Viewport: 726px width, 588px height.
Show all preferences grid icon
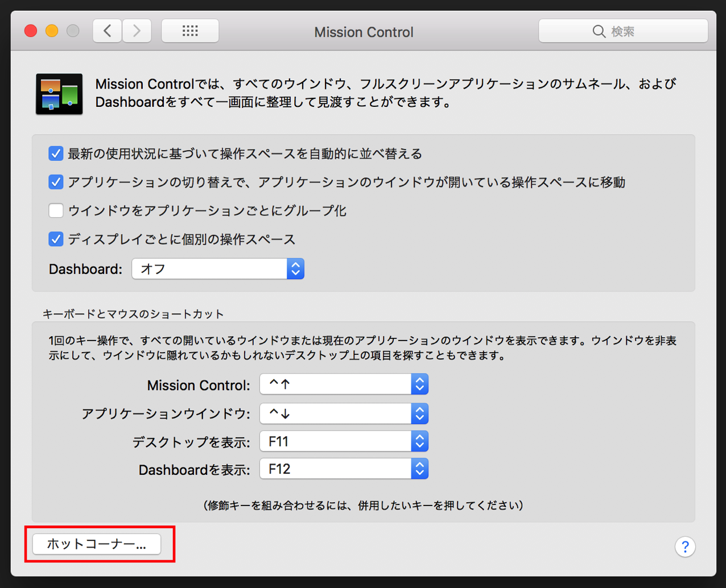190,31
